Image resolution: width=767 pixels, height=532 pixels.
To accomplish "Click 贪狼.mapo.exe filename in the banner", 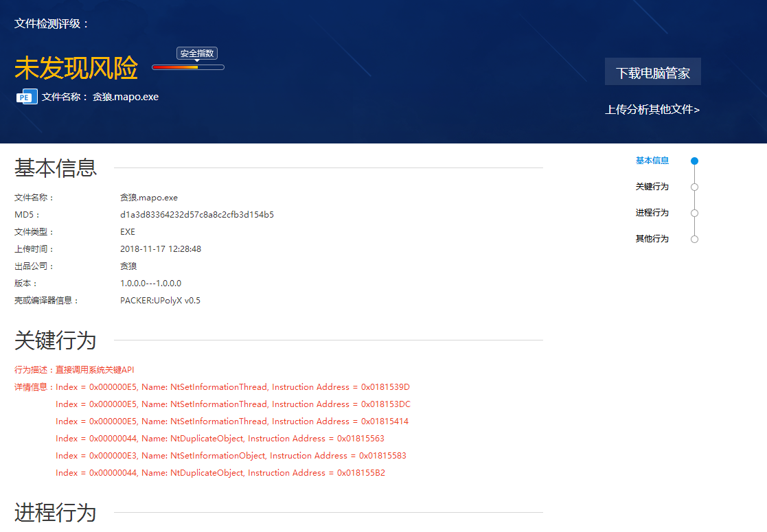I will click(125, 97).
